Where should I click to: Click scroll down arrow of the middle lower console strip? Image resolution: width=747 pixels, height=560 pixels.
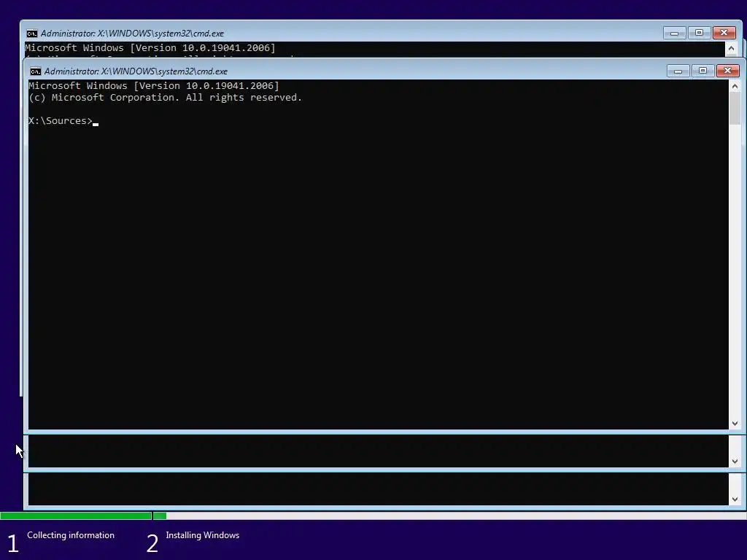pos(735,462)
